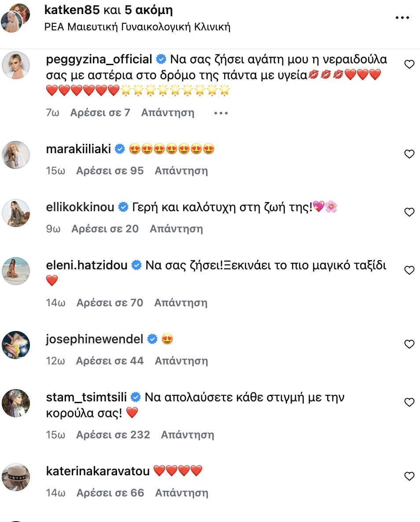
Task: Open more options on peggyzina_official's comment
Action: pyautogui.click(x=221, y=113)
